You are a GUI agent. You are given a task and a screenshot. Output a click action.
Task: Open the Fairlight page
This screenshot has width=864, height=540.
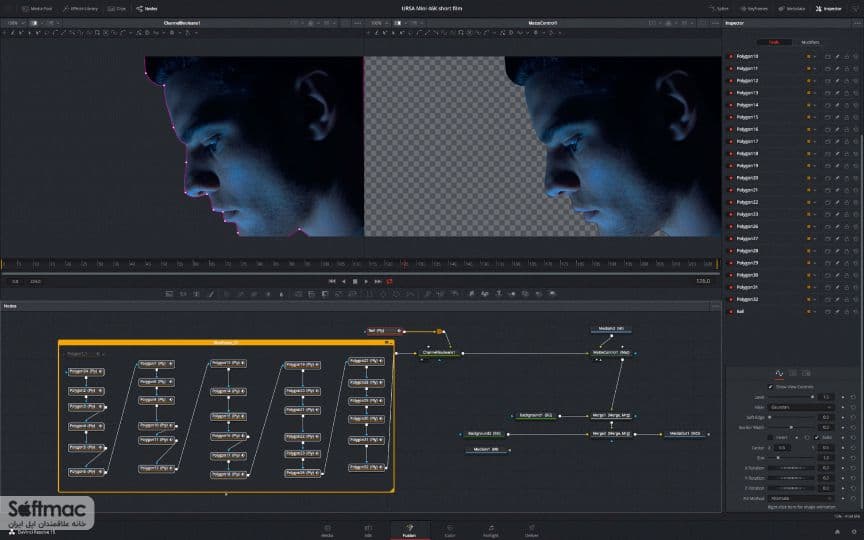(490, 531)
